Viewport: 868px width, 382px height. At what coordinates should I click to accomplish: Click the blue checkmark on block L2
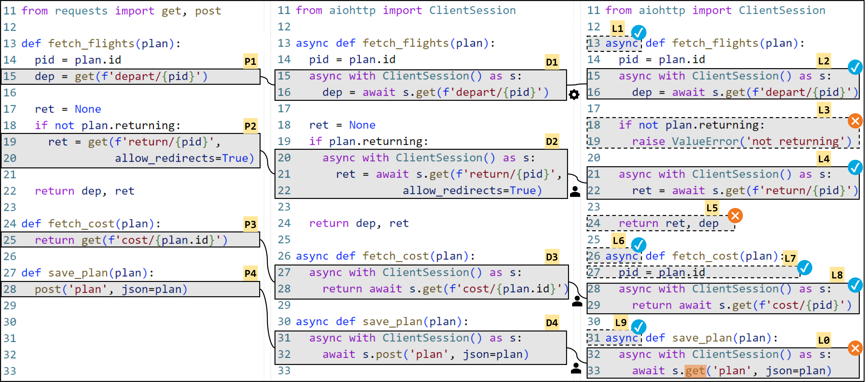[855, 67]
